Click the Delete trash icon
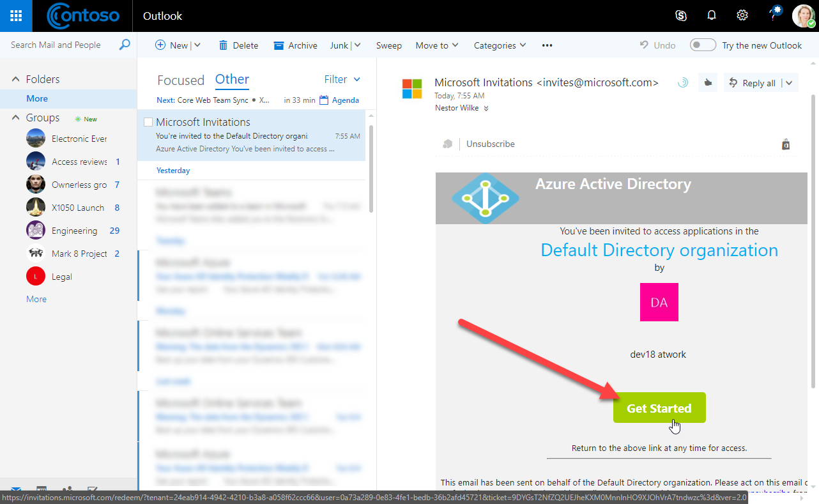Screen dimensions: 819x504 [223, 45]
